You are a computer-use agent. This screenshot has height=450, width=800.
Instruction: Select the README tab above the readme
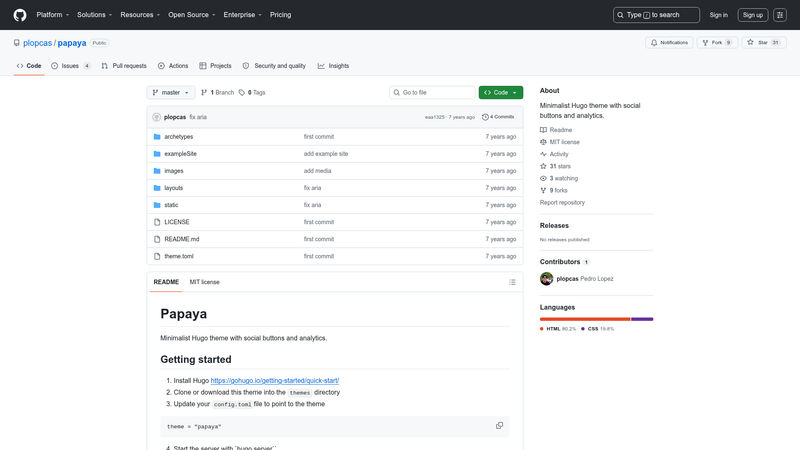[166, 282]
